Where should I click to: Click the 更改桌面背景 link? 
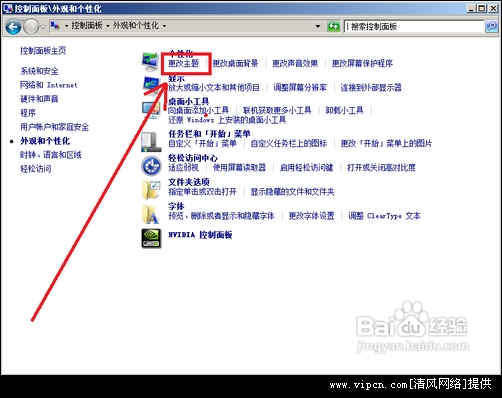pos(235,63)
